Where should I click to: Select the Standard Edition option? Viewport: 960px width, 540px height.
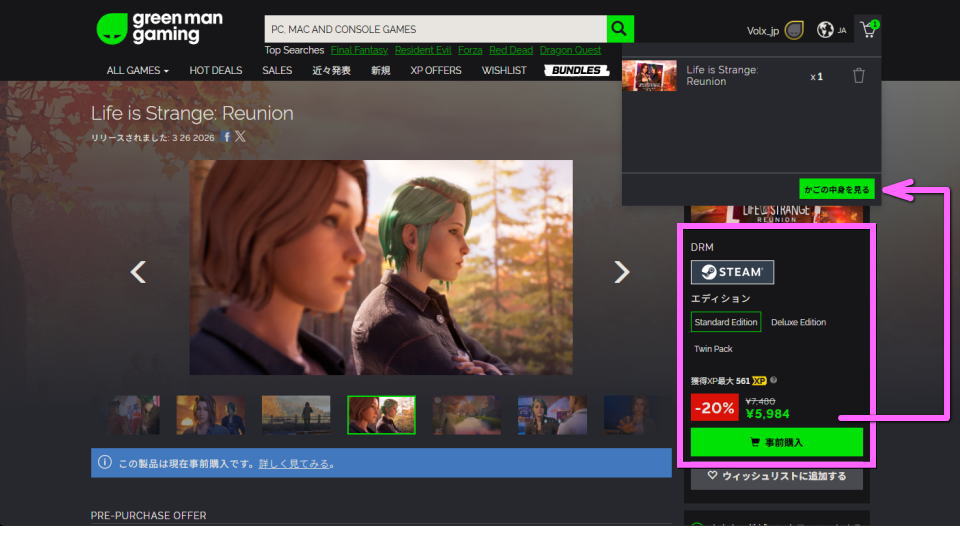click(726, 322)
